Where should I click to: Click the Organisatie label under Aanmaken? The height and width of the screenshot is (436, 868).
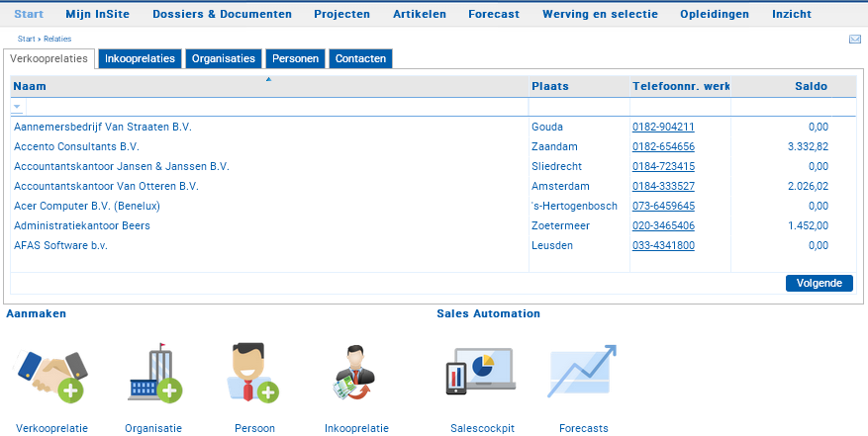tap(153, 428)
